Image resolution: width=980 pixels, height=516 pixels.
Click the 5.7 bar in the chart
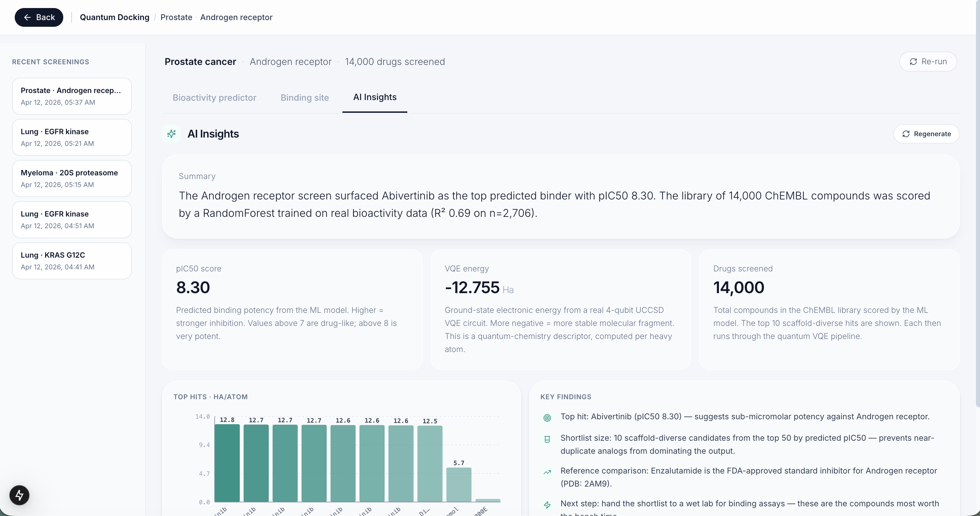[459, 485]
